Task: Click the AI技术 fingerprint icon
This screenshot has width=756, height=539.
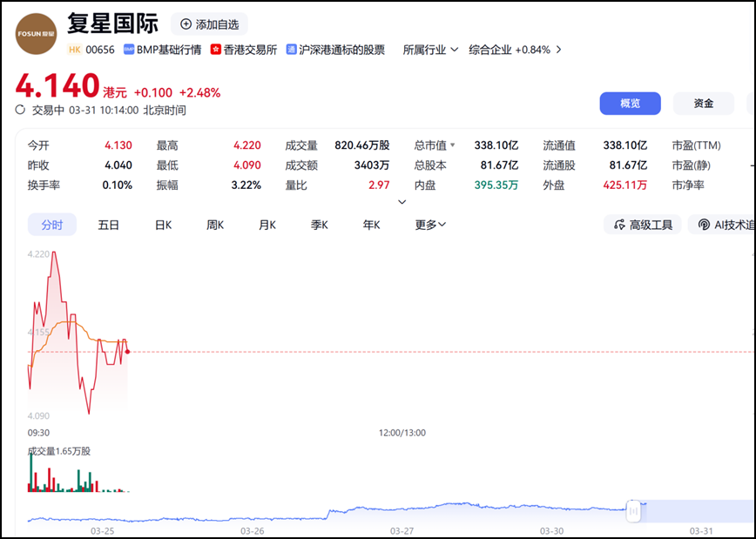Action: (x=704, y=225)
